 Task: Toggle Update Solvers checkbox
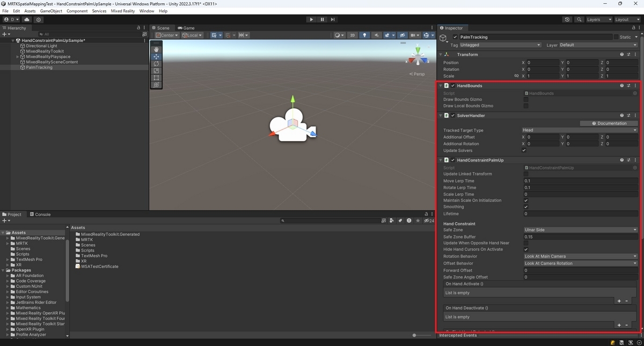pyautogui.click(x=524, y=151)
